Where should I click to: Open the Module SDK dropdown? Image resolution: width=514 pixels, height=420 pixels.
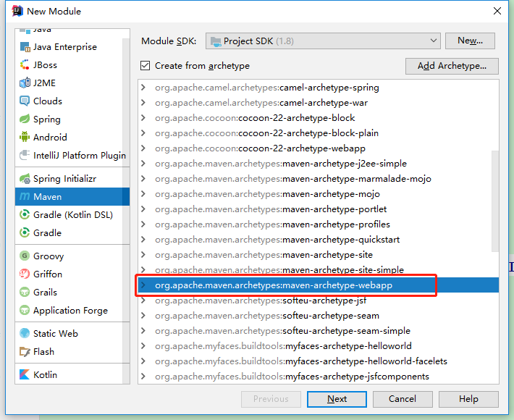(323, 41)
